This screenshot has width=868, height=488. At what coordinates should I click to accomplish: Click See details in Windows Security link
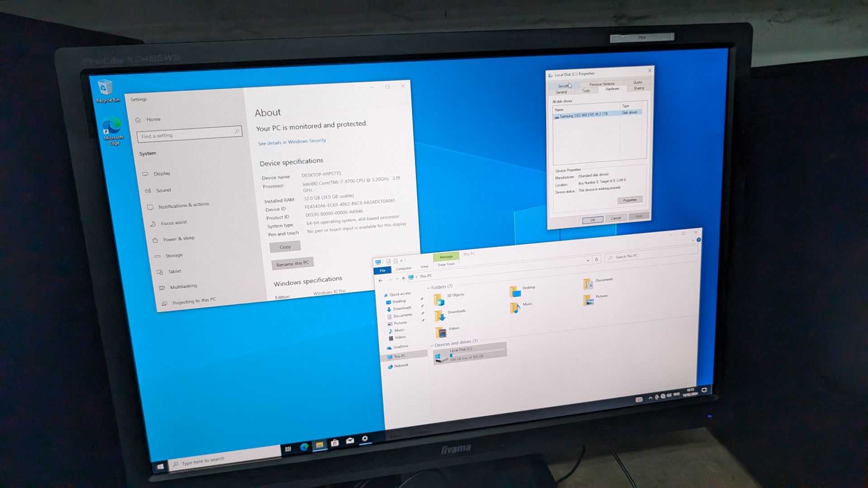[x=292, y=141]
